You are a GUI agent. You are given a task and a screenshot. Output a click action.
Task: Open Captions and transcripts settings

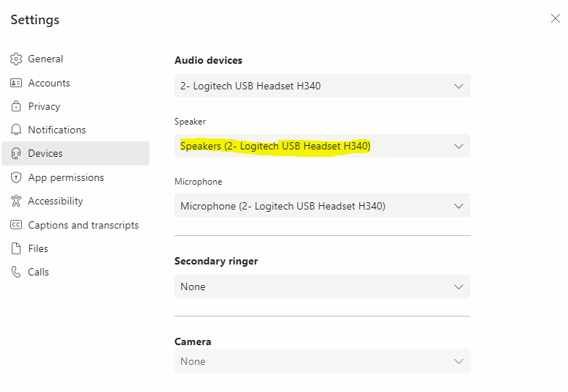75,225
